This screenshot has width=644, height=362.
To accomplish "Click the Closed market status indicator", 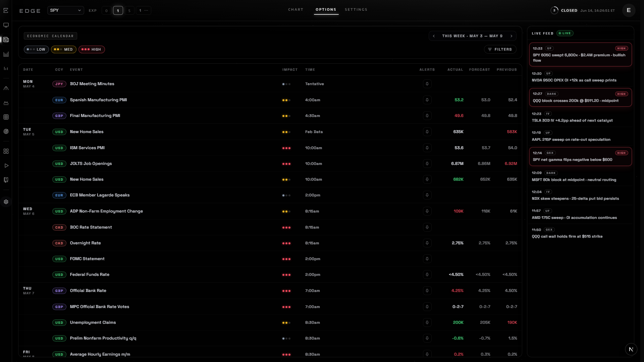I will 569,10.
